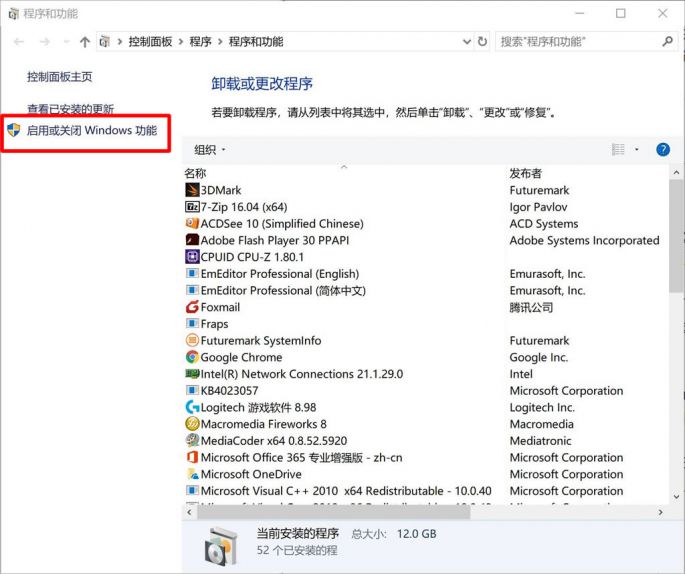Click the horizontal scrollbar thumb
The height and width of the screenshot is (574, 685).
(333, 512)
